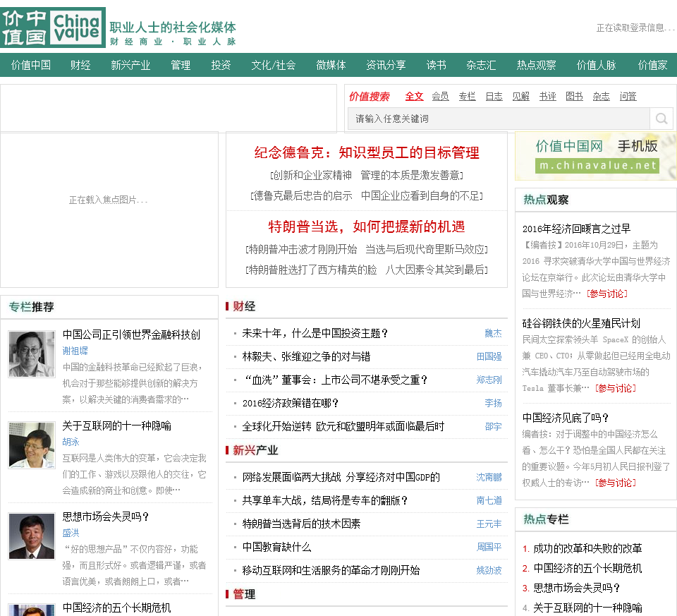Select the 图书 search tab
This screenshot has width=677, height=616.
(574, 97)
